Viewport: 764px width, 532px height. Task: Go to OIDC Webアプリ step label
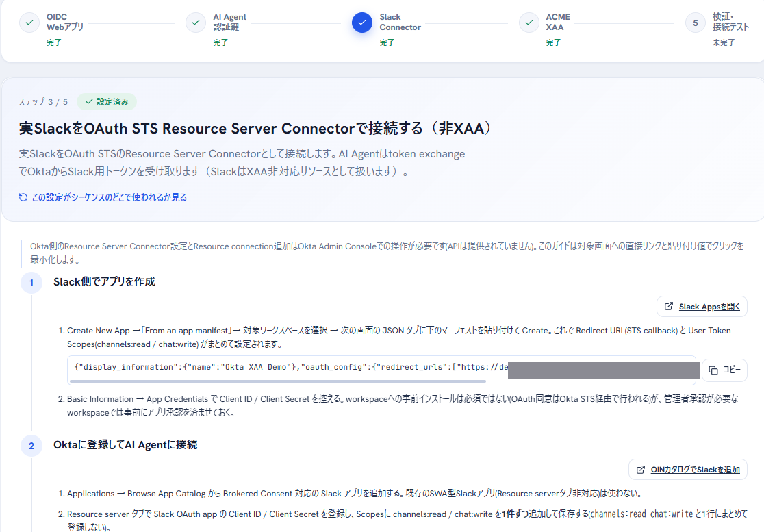coord(65,22)
